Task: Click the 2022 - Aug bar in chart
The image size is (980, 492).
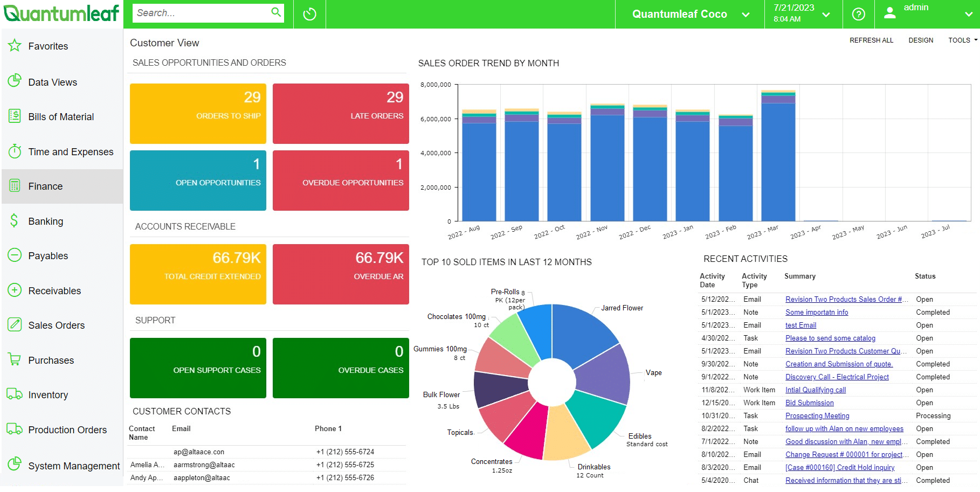Action: coord(479,165)
